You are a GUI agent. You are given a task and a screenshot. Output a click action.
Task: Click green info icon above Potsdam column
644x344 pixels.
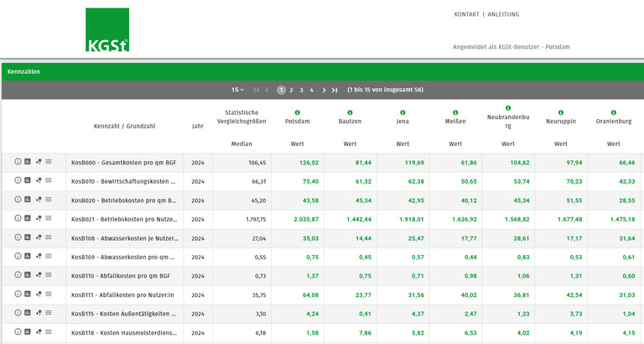click(297, 112)
